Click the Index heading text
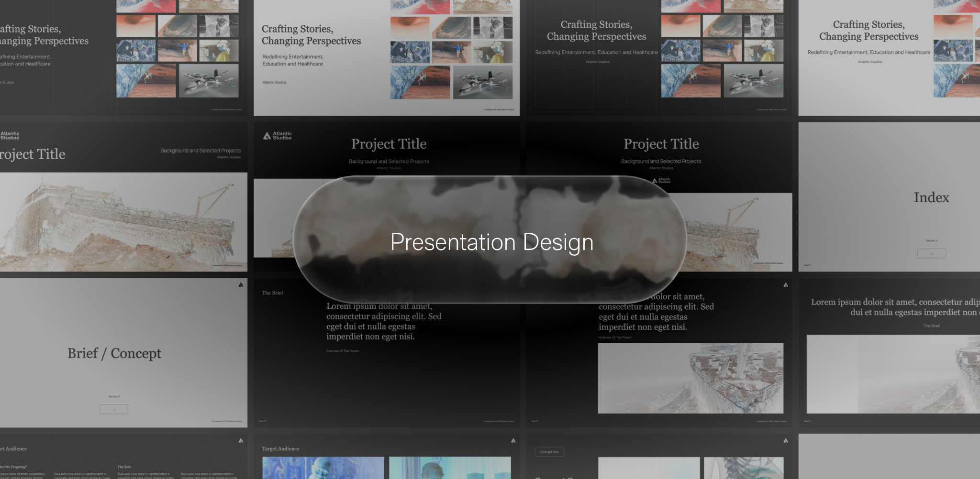The image size is (980, 479). (x=931, y=197)
